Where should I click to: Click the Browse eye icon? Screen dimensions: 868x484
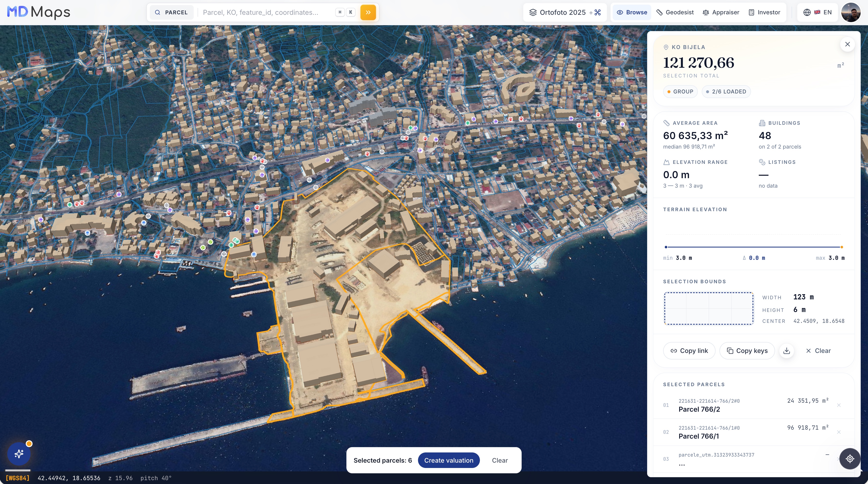(620, 12)
